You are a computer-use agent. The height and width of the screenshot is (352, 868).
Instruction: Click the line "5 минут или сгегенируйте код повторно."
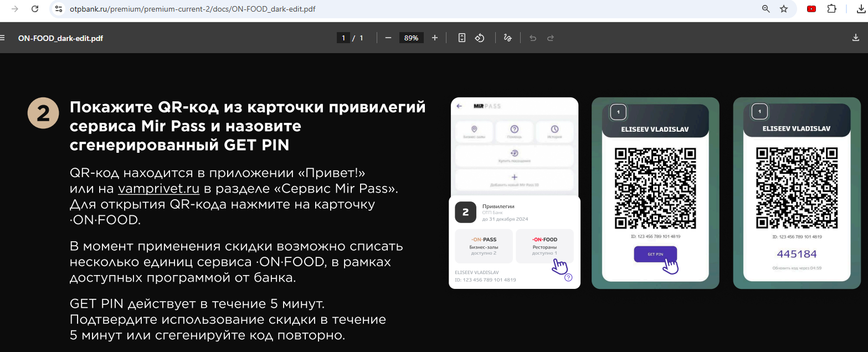[x=208, y=335]
